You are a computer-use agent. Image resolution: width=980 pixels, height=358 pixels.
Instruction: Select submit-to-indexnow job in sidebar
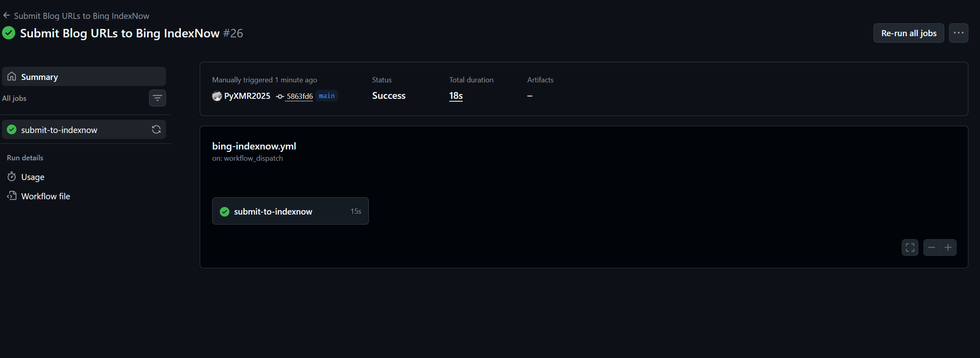(59, 130)
